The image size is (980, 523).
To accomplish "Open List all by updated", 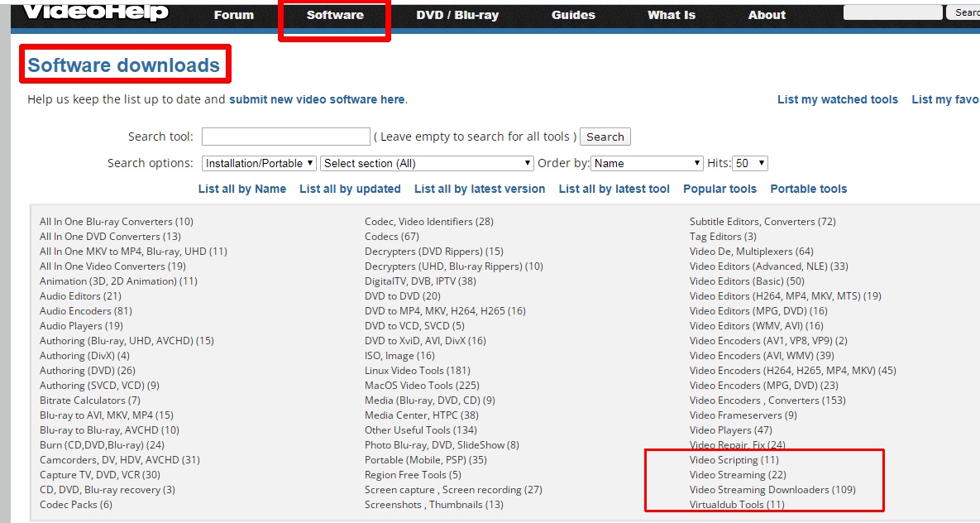I will (x=350, y=189).
